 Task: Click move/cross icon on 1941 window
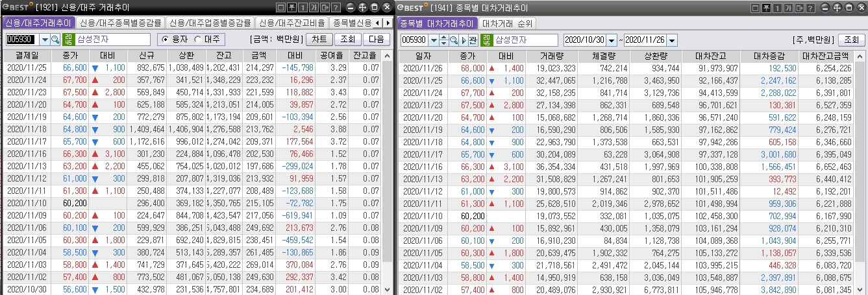coord(837,8)
